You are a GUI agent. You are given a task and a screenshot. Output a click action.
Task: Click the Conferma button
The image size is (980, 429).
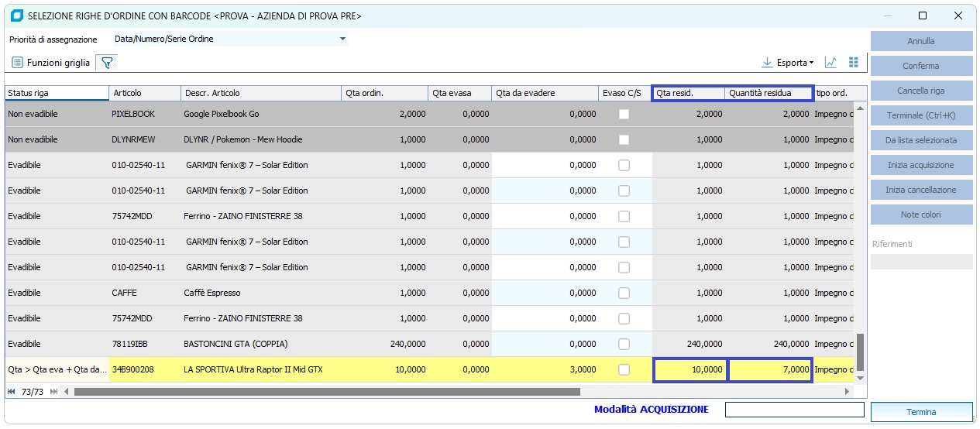(921, 66)
